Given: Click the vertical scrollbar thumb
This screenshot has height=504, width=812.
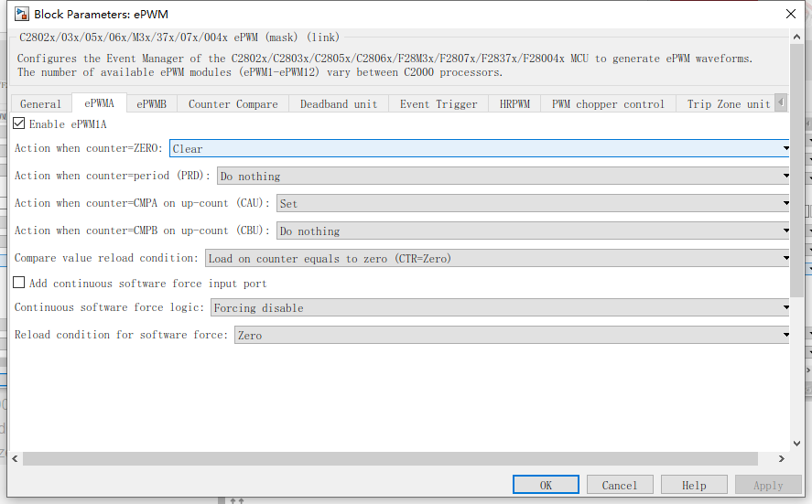Looking at the screenshot, I should click(x=797, y=171).
